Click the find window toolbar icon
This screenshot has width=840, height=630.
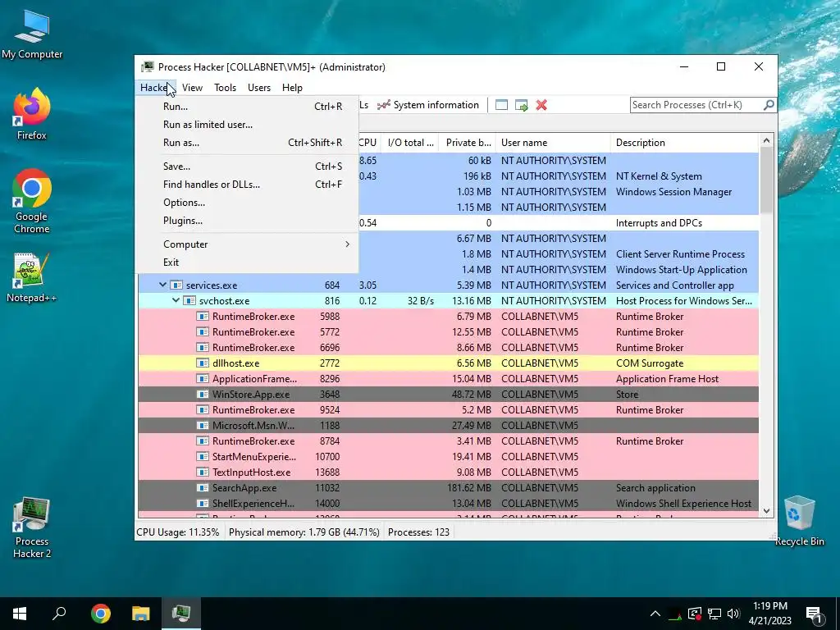pyautogui.click(x=501, y=105)
